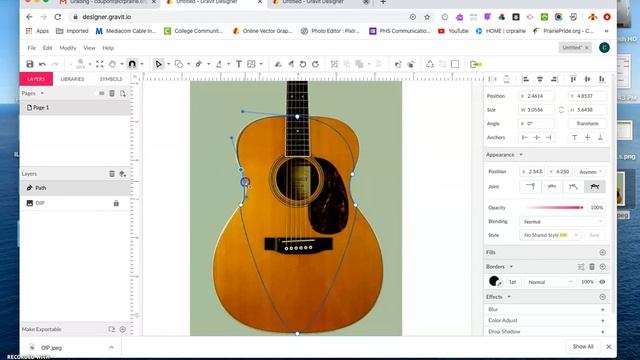Click the Undo arrow in the toolbar
Screen dimensions: 640x360
42,64
